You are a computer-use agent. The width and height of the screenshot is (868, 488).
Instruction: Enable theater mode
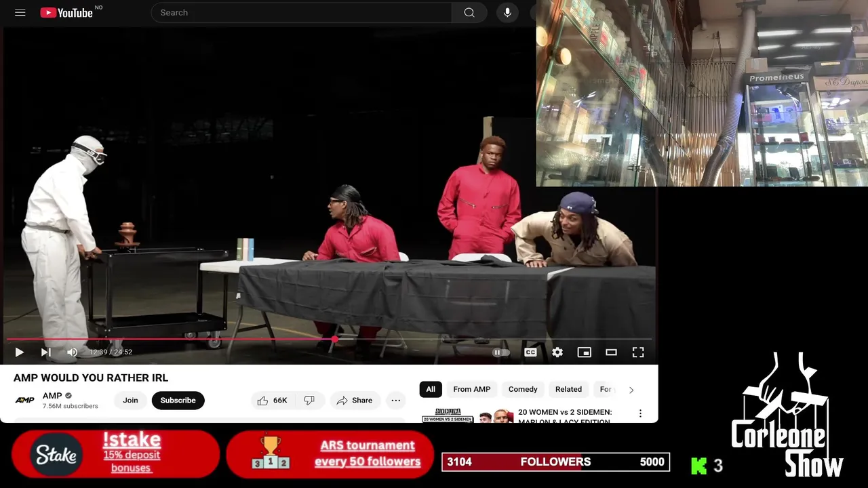click(x=611, y=352)
